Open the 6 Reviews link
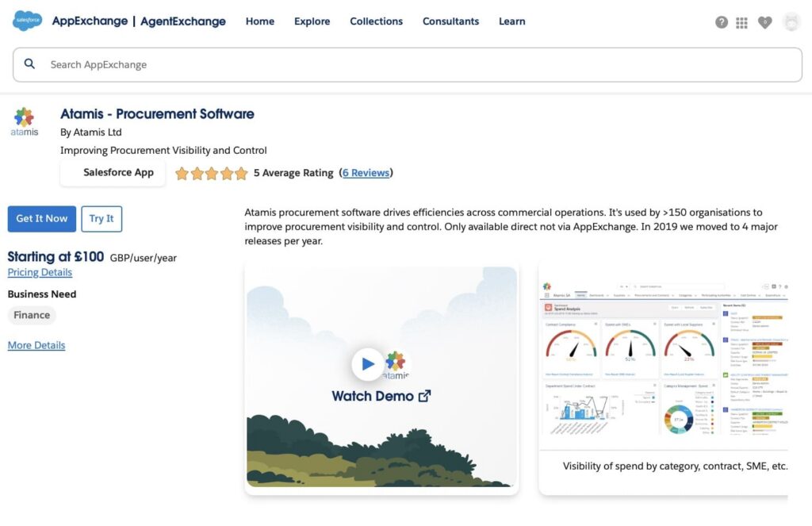Screen dimensions: 812x526 [366, 172]
